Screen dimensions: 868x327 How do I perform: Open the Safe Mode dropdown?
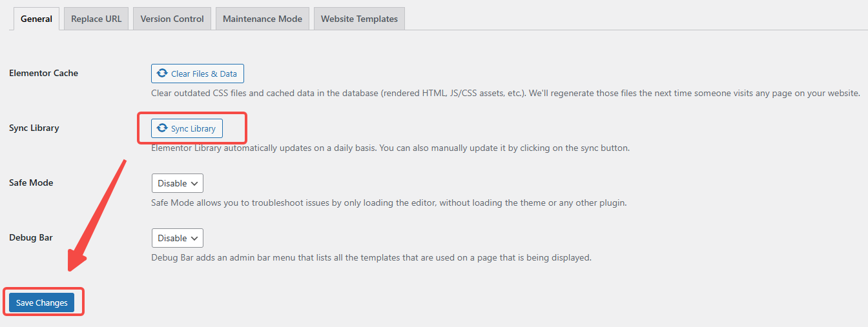point(178,183)
